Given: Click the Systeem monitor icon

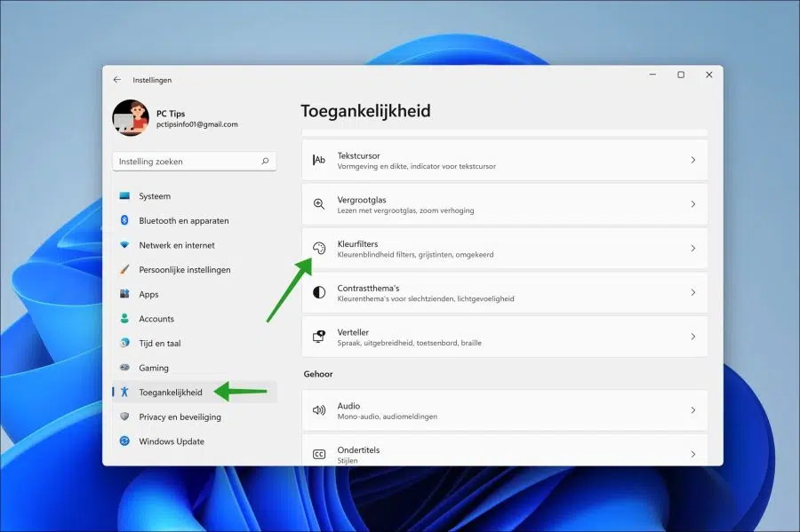Looking at the screenshot, I should (x=124, y=195).
